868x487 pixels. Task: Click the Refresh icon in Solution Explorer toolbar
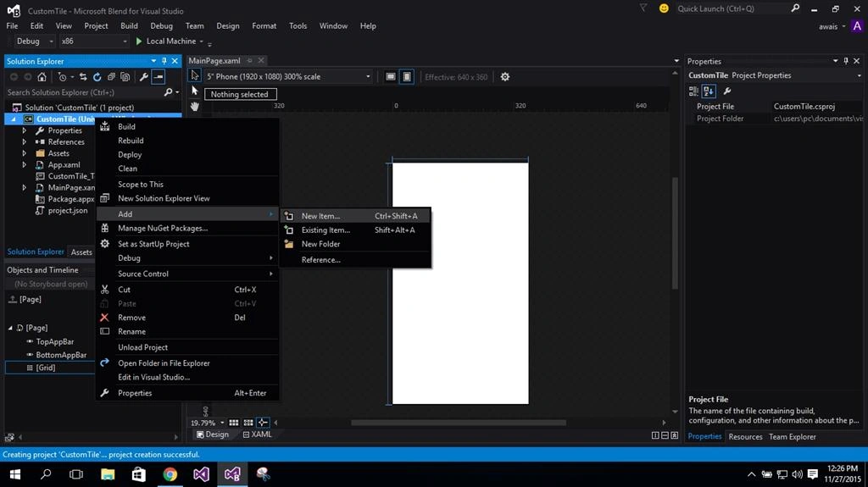pyautogui.click(x=97, y=77)
